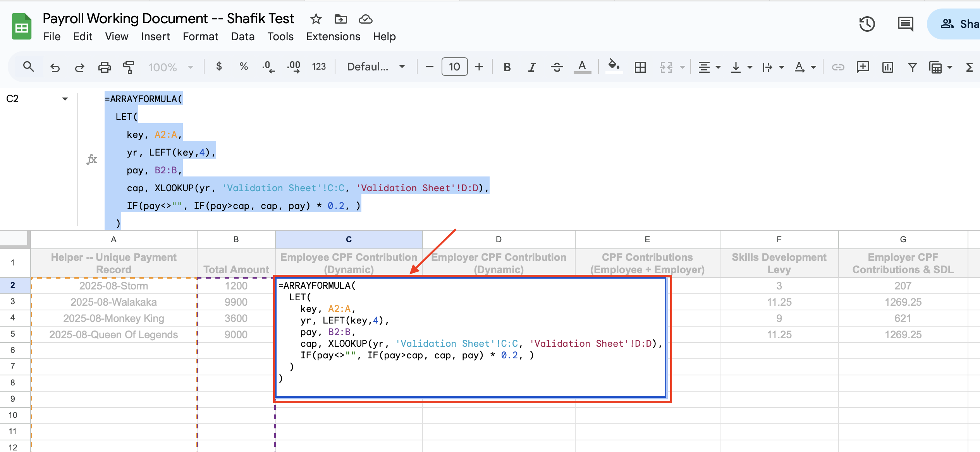Screen dimensions: 980x452
Task: Open vertical align dropdown
Action: tap(741, 67)
